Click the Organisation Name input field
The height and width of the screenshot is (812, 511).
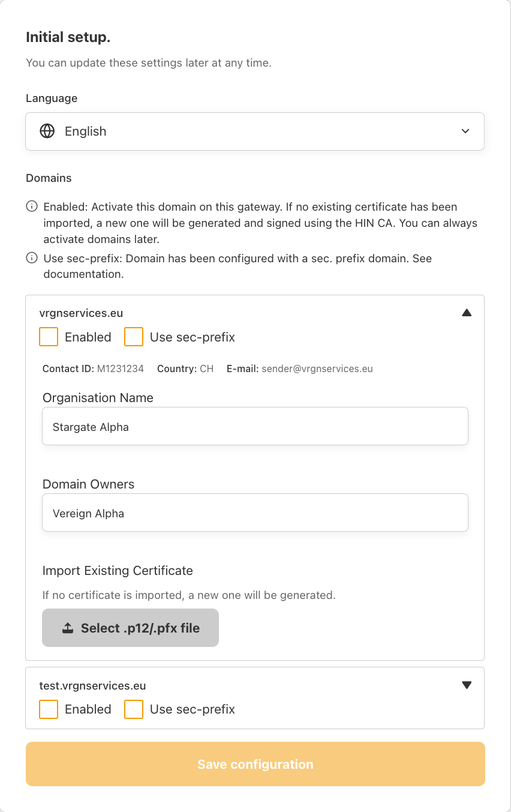pyautogui.click(x=255, y=427)
